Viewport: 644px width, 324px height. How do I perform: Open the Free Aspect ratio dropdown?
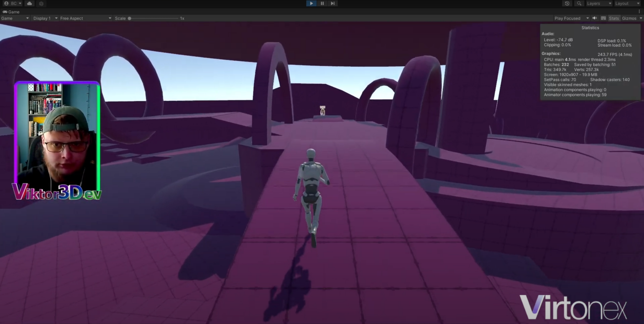click(x=85, y=18)
